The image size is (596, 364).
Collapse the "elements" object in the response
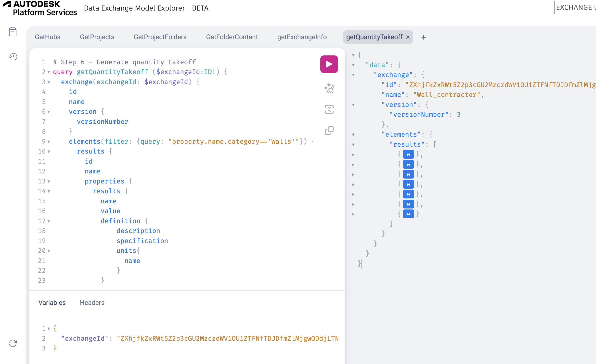[x=353, y=135]
